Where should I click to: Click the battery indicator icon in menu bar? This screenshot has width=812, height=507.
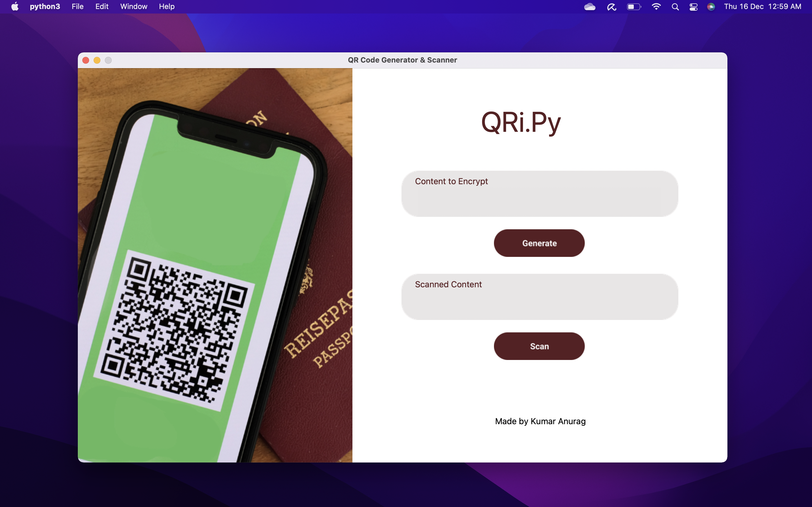click(634, 6)
